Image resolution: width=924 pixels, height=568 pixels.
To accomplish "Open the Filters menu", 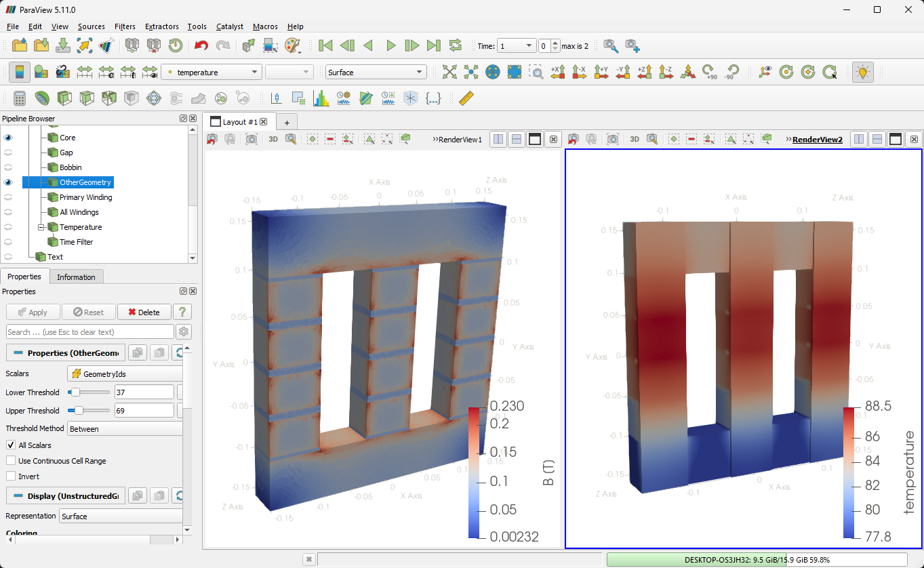I will click(x=125, y=26).
